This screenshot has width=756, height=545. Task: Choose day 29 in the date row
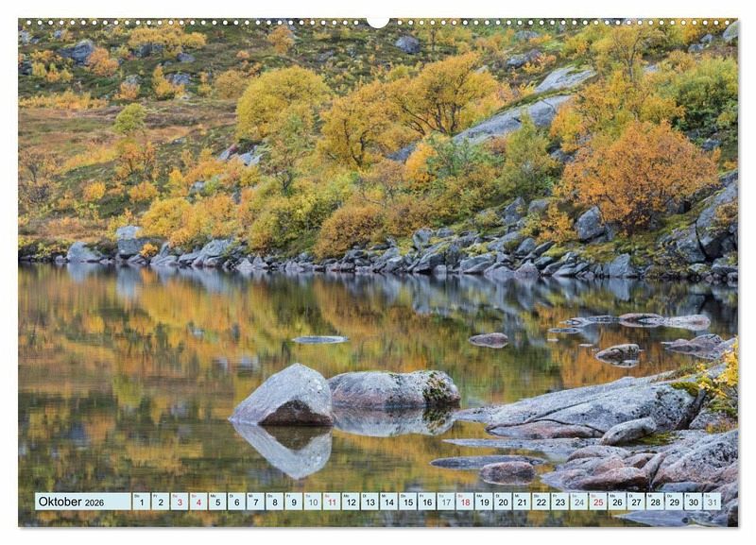(675, 502)
